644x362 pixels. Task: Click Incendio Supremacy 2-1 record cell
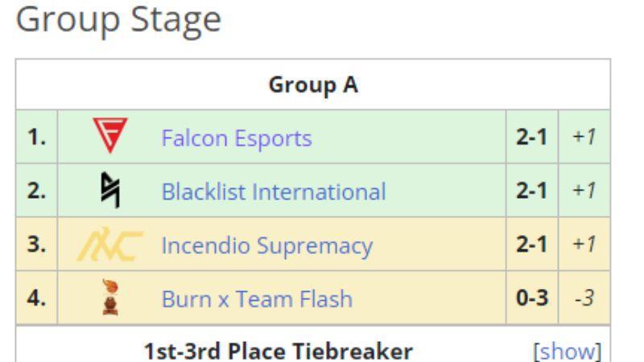click(532, 245)
